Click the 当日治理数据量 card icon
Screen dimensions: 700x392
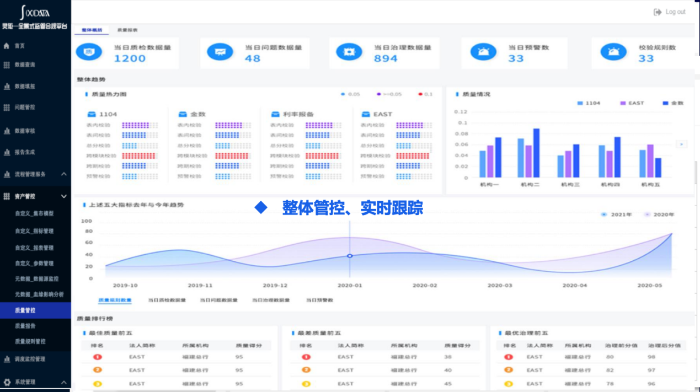349,52
